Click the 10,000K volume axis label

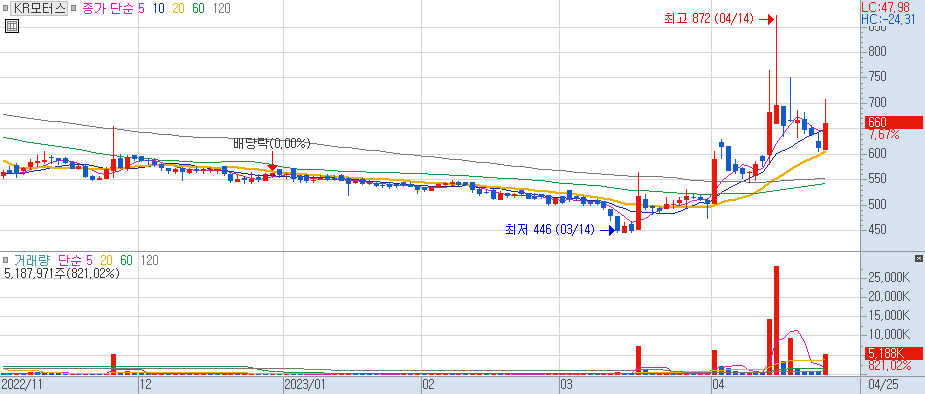click(x=890, y=335)
